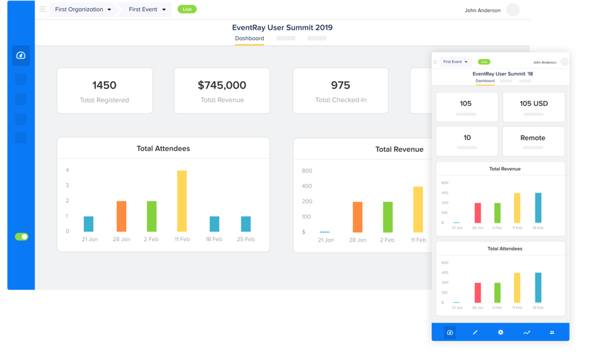Click the avatar circle in mobile panel

pyautogui.click(x=564, y=62)
